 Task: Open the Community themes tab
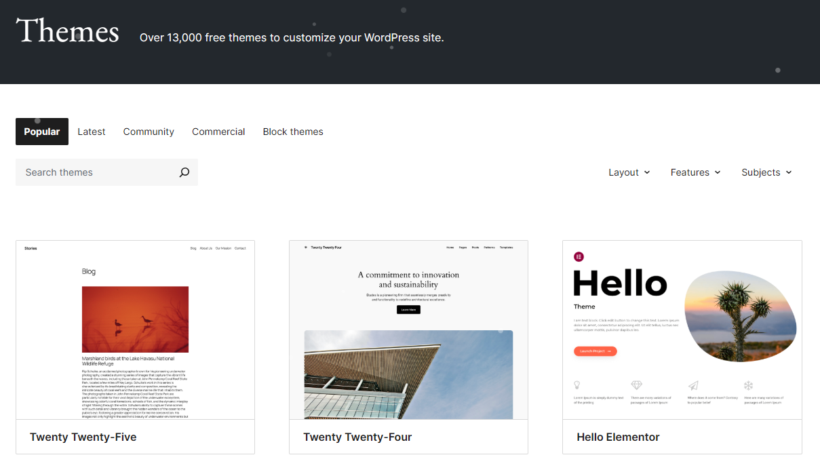[x=149, y=132]
